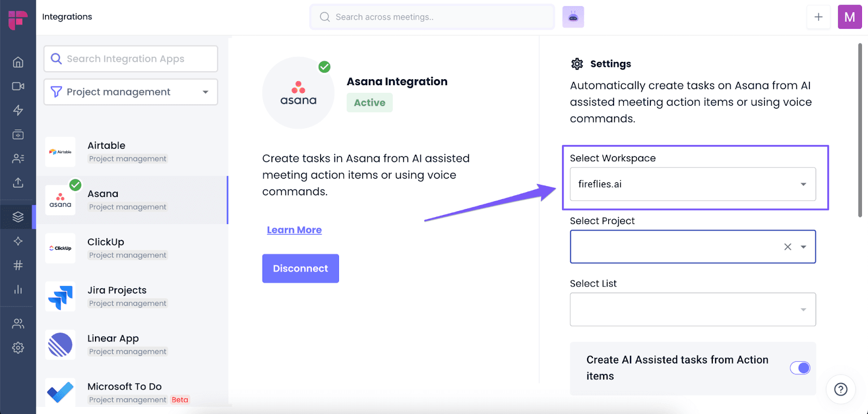Image resolution: width=868 pixels, height=414 pixels.
Task: Open the M profile avatar
Action: point(850,17)
